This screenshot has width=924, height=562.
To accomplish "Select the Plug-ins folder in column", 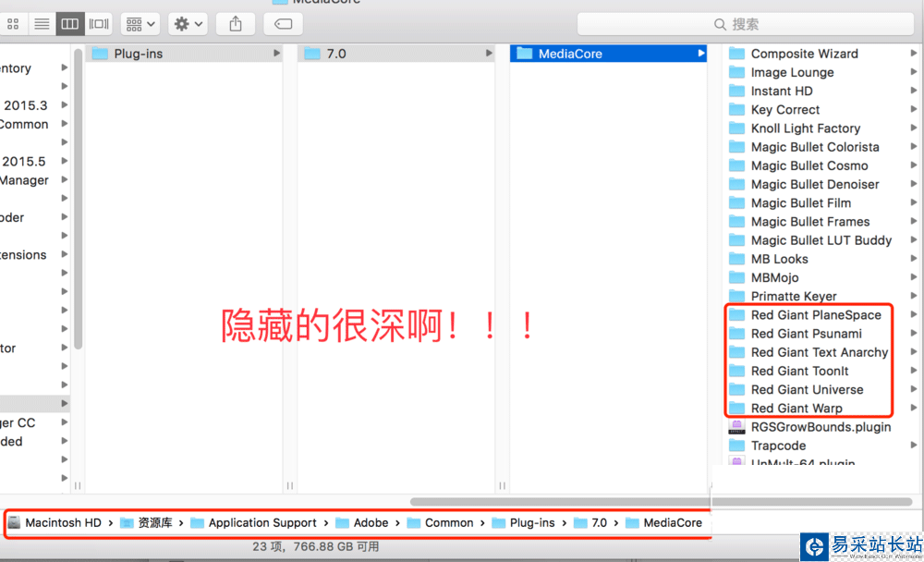I will pos(184,54).
